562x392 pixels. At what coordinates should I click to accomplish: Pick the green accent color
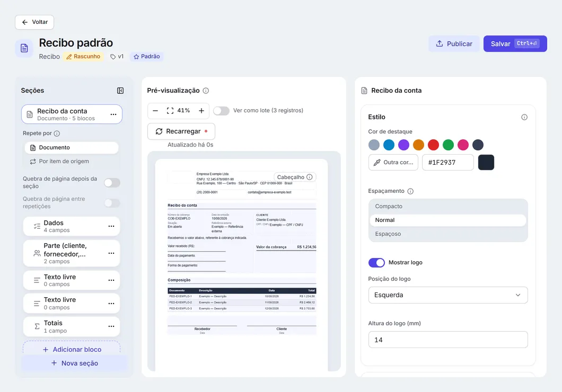[x=448, y=145]
